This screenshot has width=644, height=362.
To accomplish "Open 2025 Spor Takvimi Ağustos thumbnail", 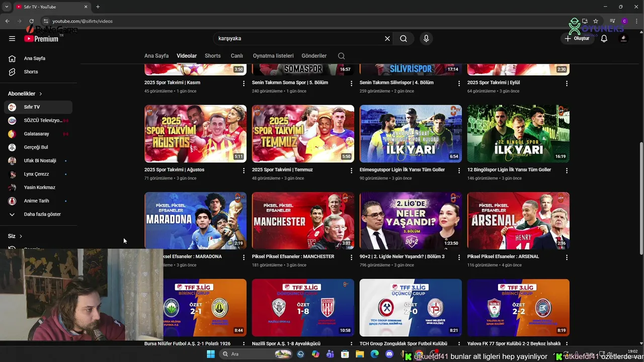I will (195, 134).
